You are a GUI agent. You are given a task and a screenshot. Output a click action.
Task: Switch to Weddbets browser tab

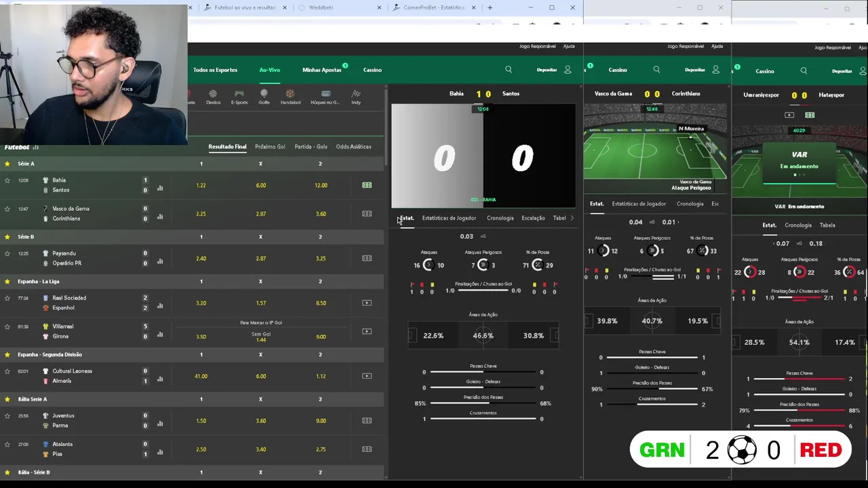point(321,7)
